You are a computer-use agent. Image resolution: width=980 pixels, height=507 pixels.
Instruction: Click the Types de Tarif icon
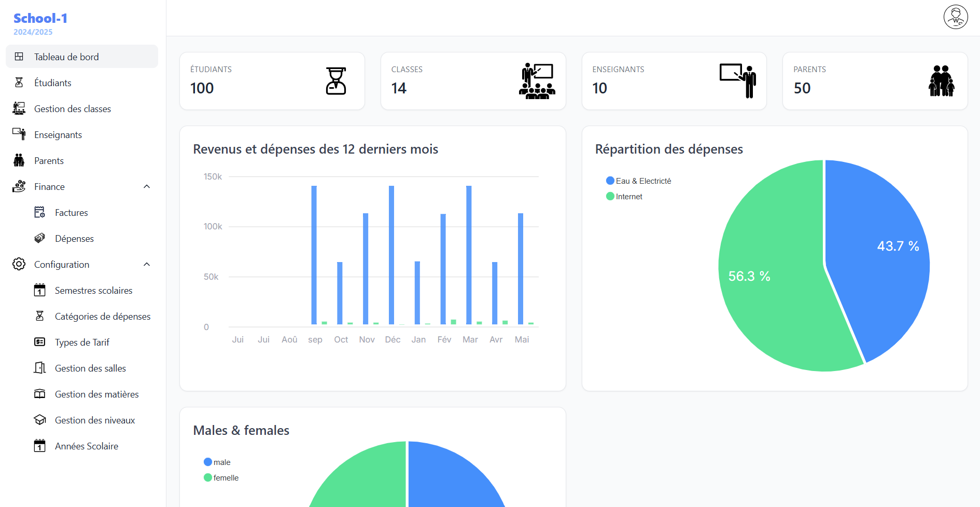[40, 342]
